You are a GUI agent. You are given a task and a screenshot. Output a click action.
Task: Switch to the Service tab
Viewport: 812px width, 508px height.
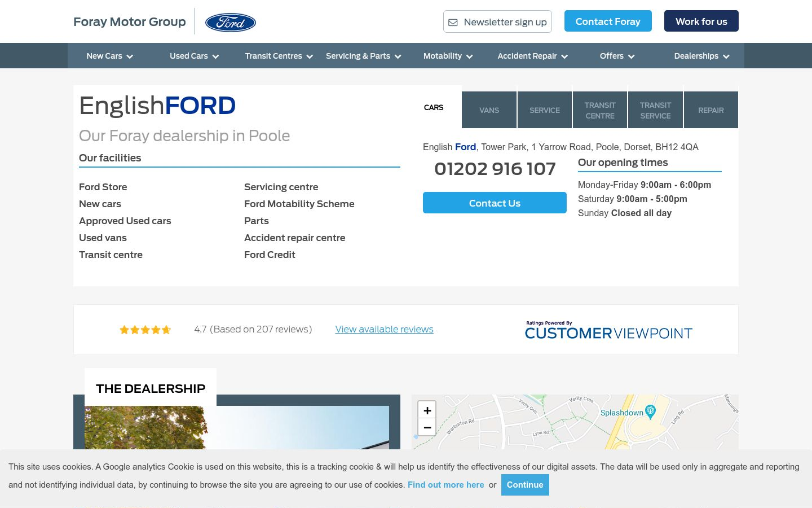545,110
